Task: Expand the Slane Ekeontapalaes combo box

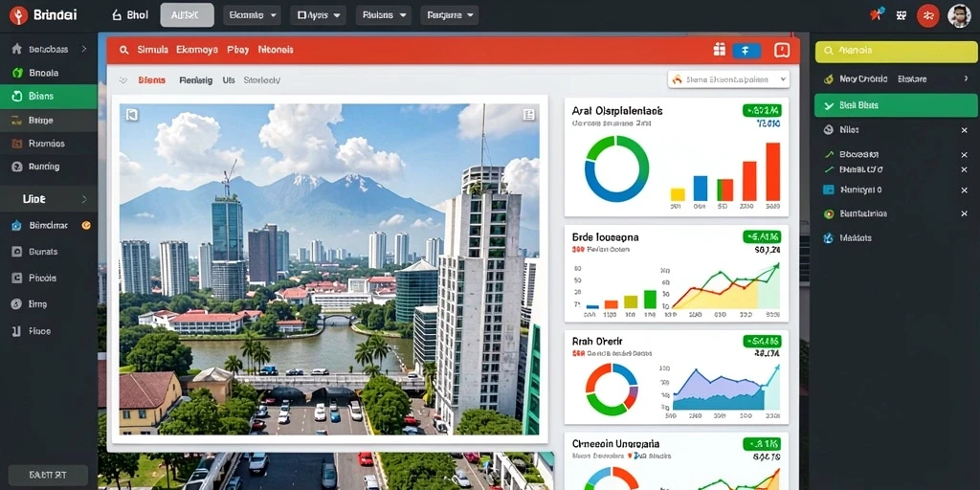Action: coord(728,79)
